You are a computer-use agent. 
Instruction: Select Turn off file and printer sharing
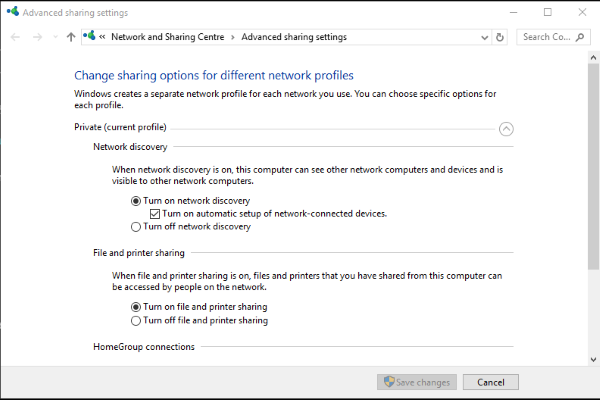135,320
